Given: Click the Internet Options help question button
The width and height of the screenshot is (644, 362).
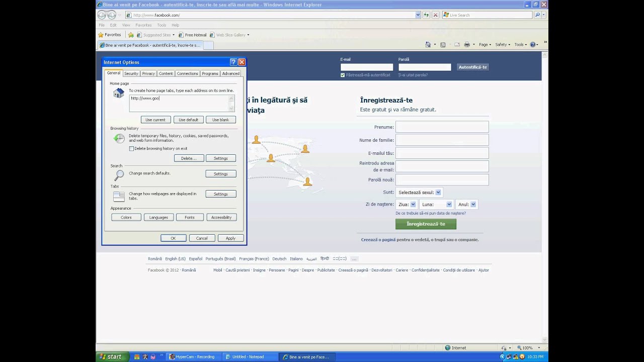Looking at the screenshot, I should click(233, 62).
